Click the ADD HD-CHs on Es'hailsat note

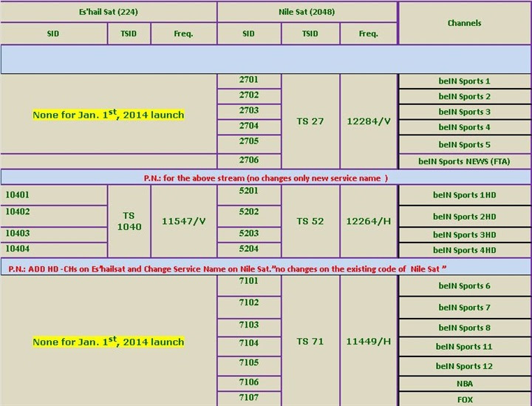pos(266,267)
